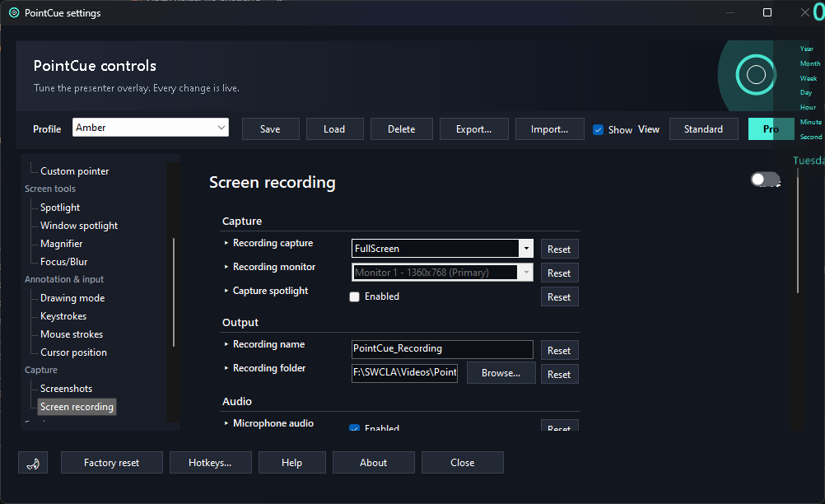Expand the Microphone audio row arrow
This screenshot has height=504, width=825.
[226, 423]
